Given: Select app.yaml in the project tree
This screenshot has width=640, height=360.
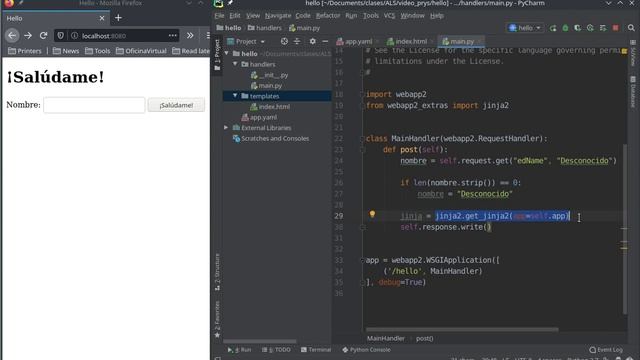Looking at the screenshot, I should click(x=259, y=117).
